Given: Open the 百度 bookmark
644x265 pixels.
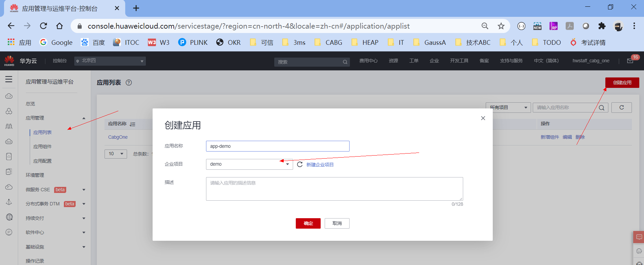Looking at the screenshot, I should pos(93,42).
